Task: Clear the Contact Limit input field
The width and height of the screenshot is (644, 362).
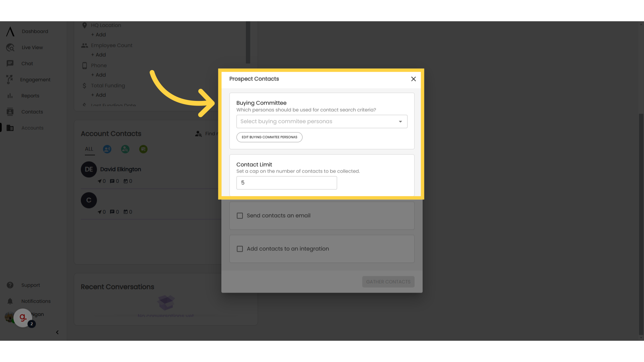Action: tap(287, 183)
